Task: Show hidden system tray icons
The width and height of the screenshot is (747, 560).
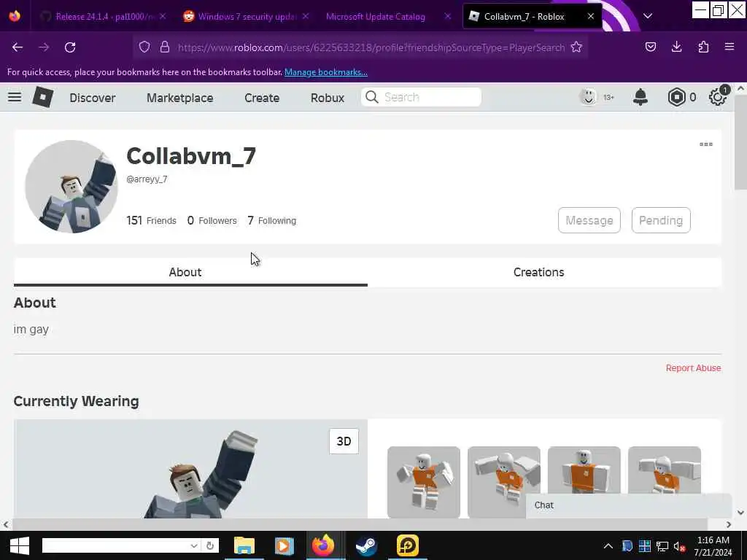Action: click(608, 546)
